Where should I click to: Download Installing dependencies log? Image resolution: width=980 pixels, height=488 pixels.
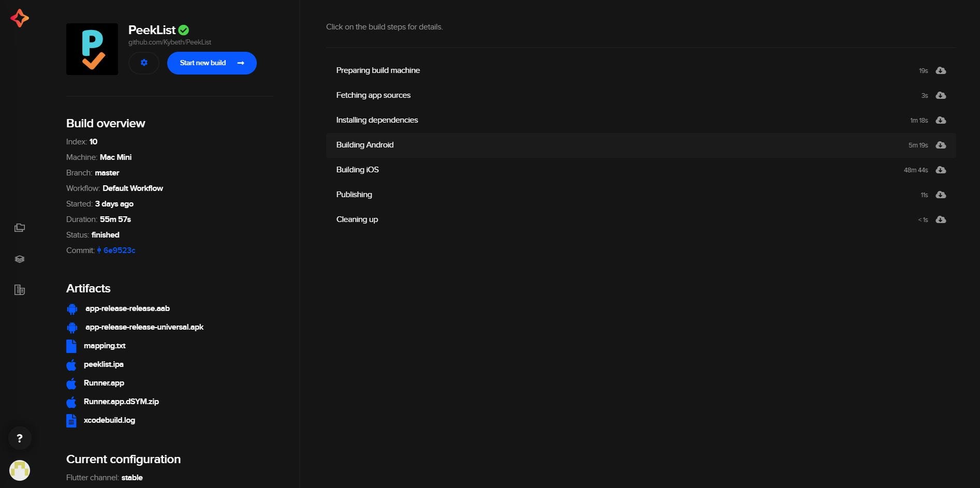[941, 120]
